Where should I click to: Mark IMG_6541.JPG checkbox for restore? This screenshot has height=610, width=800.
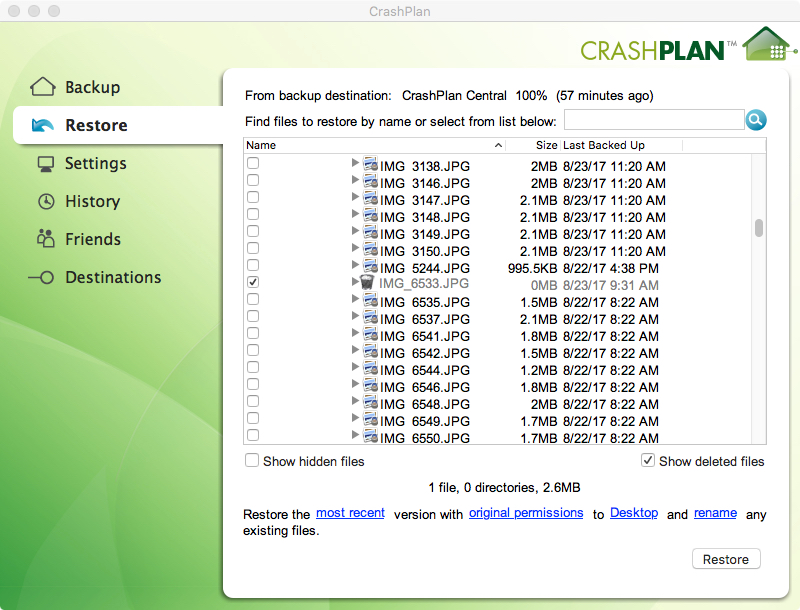coord(253,333)
